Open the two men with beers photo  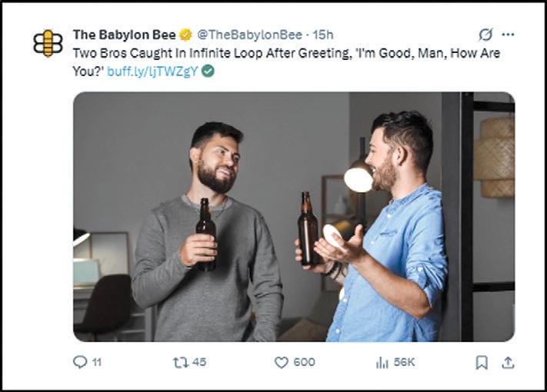[x=294, y=217]
